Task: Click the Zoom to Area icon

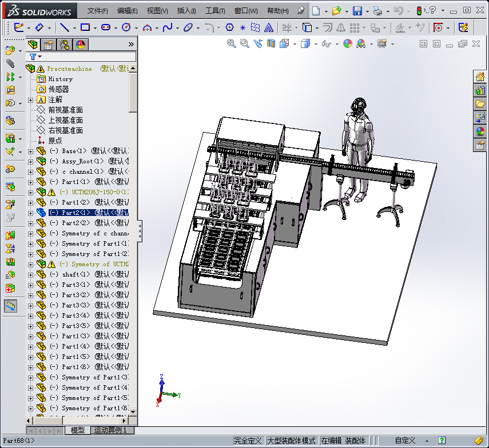Action: 245,43
